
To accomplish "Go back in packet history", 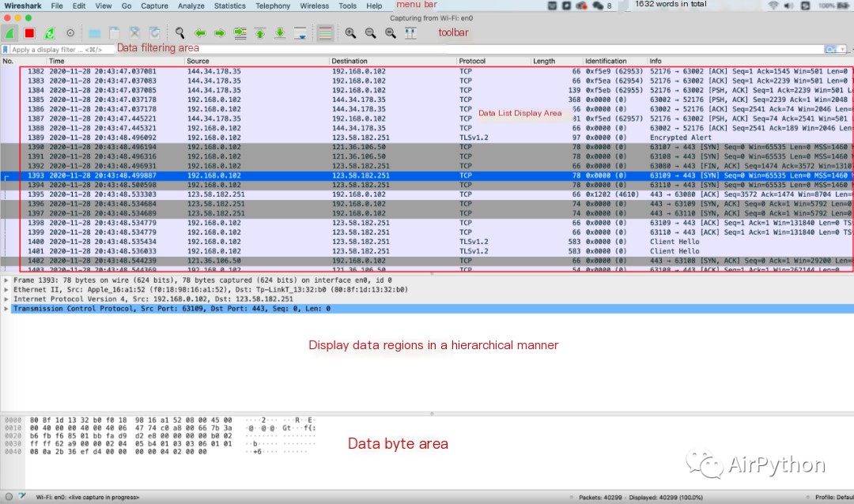I will click(x=200, y=33).
